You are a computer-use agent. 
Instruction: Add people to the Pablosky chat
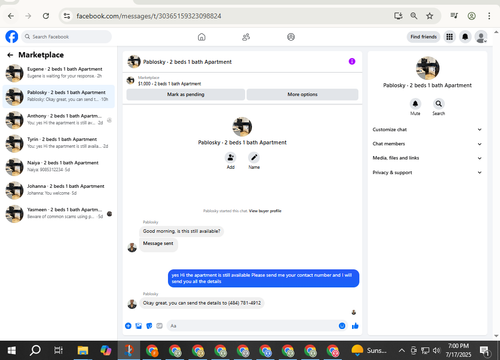[230, 157]
